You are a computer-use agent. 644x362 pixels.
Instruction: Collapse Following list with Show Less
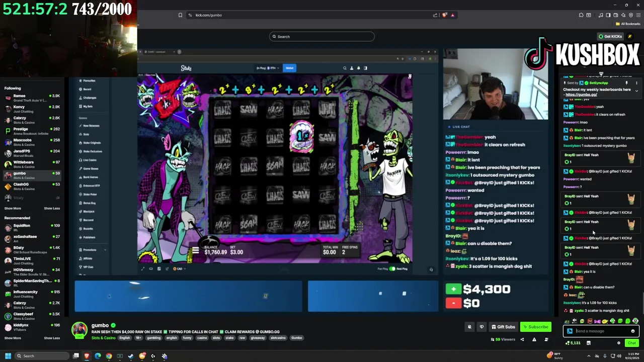(52, 208)
